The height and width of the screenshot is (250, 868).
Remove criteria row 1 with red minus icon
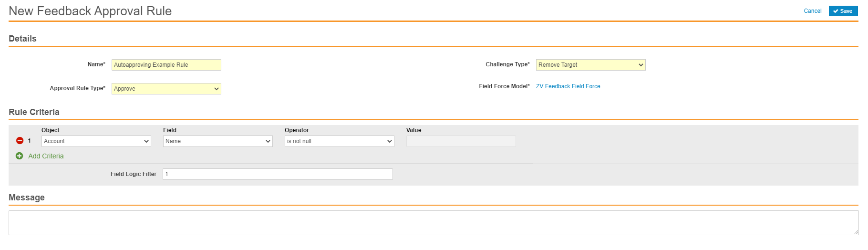[x=20, y=141]
